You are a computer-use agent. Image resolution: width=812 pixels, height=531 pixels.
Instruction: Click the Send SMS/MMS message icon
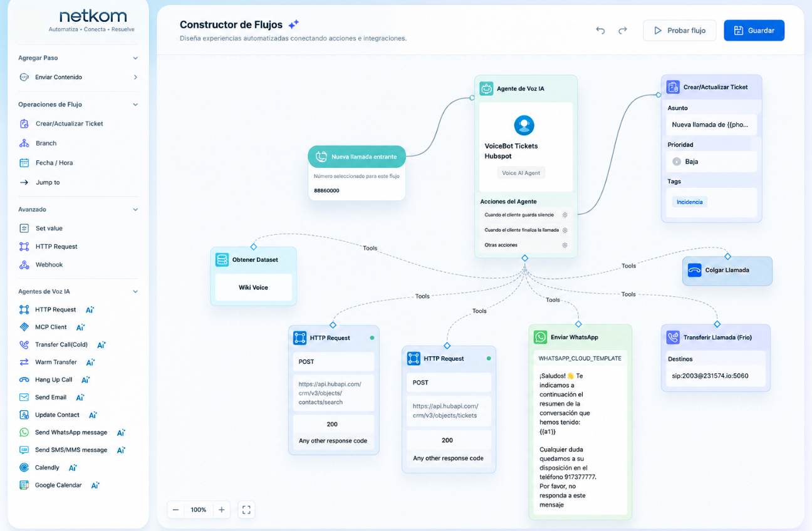(x=24, y=450)
